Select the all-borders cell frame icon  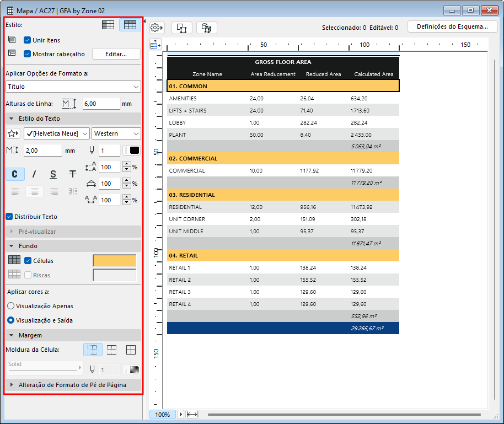coord(131,350)
